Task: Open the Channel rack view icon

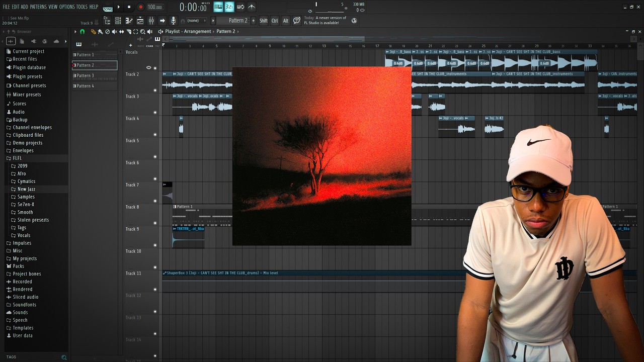Action: click(x=118, y=21)
